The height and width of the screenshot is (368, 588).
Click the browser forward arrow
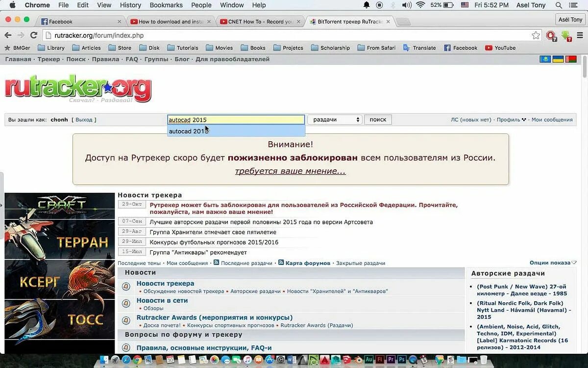click(21, 35)
